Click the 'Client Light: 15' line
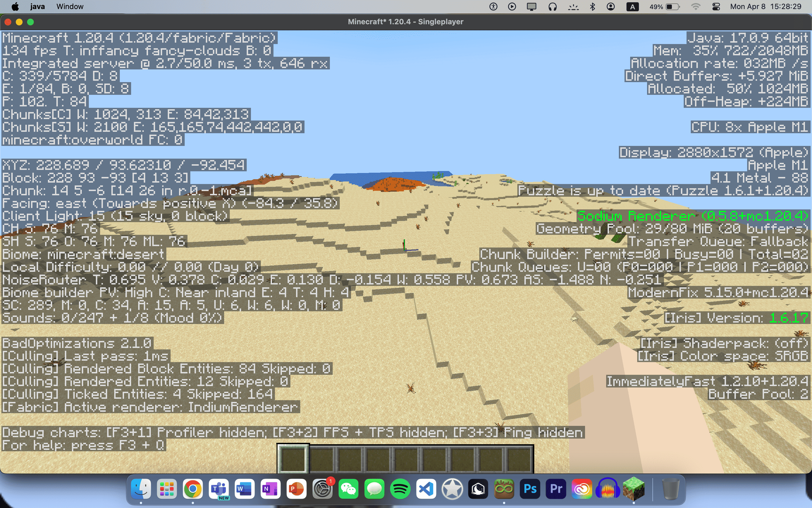 115,216
